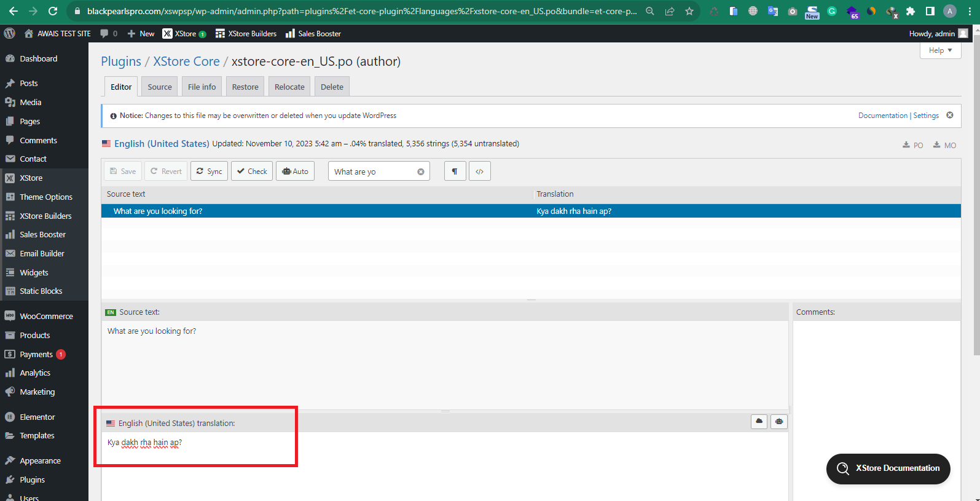Screen dimensions: 980x501
Task: Open the Howdy, admin account menu
Action: [938, 34]
